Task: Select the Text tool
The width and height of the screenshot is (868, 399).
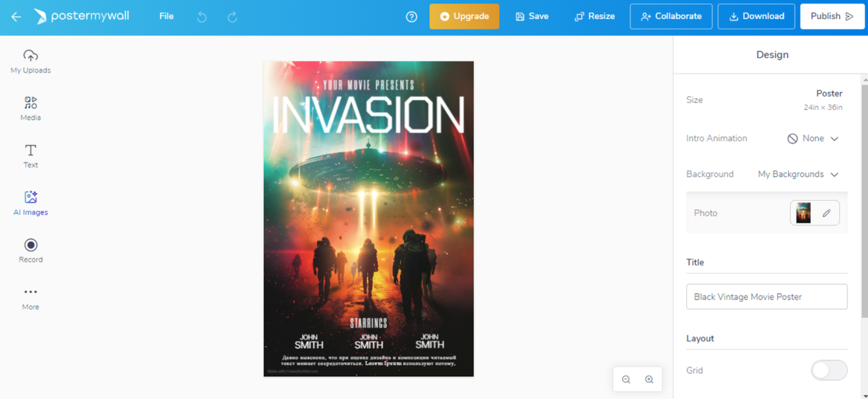Action: [x=31, y=156]
